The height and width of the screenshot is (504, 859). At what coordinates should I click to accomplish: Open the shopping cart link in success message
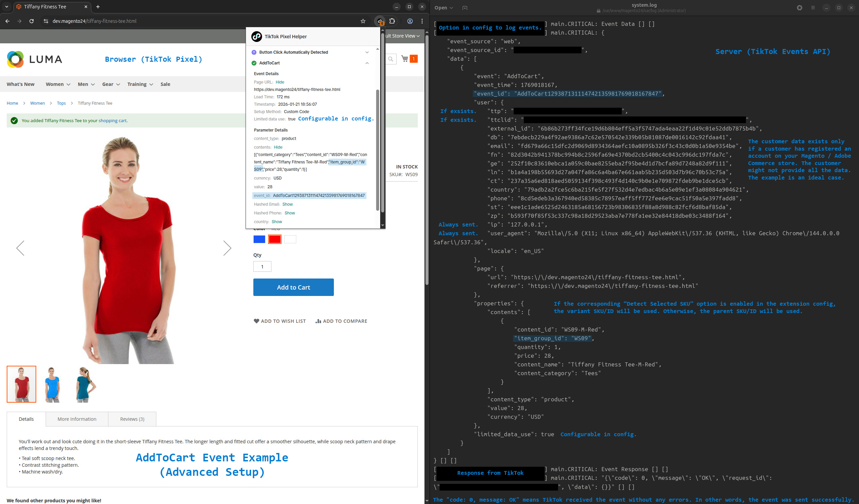(112, 121)
